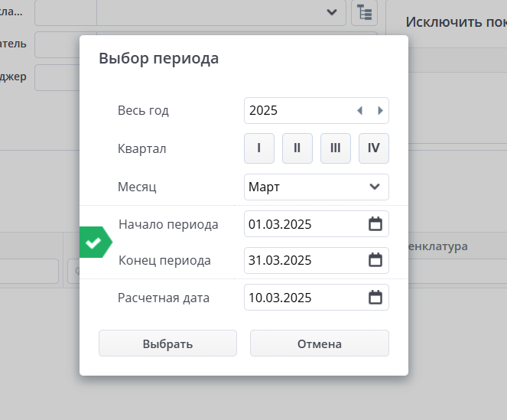Open calendar picker for Расчетная дата
Viewport: 507px width, 420px height.
[x=375, y=298]
